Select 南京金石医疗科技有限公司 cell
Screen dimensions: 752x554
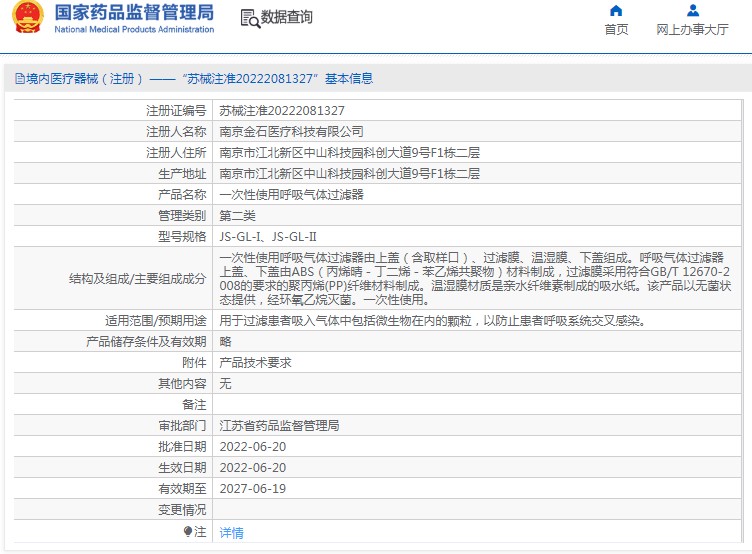coord(292,131)
